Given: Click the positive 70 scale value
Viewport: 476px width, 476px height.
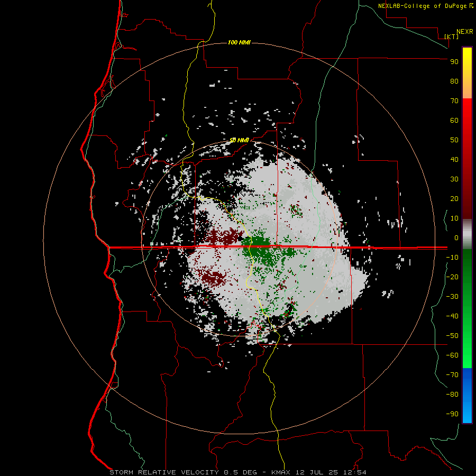Looking at the screenshot, I should [x=454, y=101].
